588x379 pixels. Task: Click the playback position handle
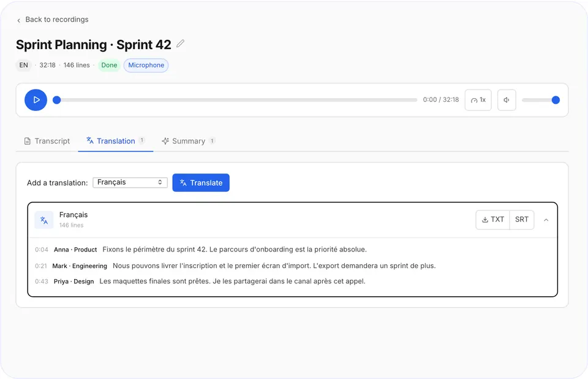point(56,100)
